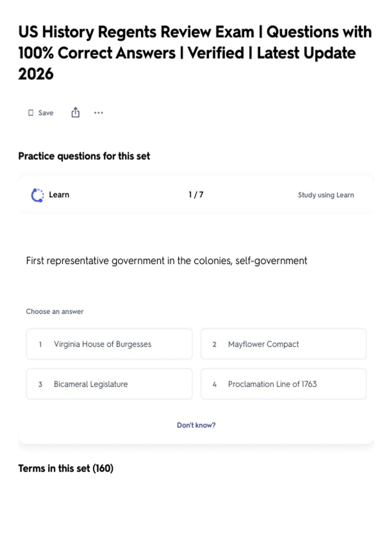Choose answer Proclamation Line of 1763

[284, 384]
